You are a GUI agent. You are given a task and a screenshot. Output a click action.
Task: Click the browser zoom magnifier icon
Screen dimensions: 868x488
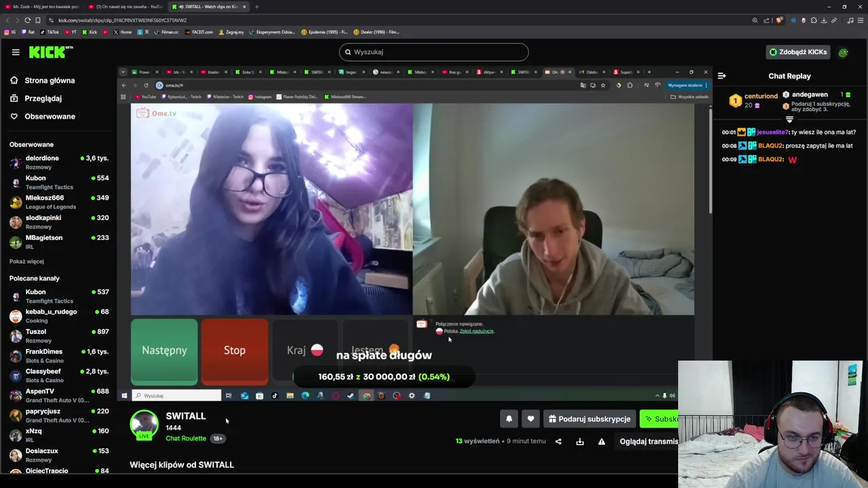click(755, 20)
